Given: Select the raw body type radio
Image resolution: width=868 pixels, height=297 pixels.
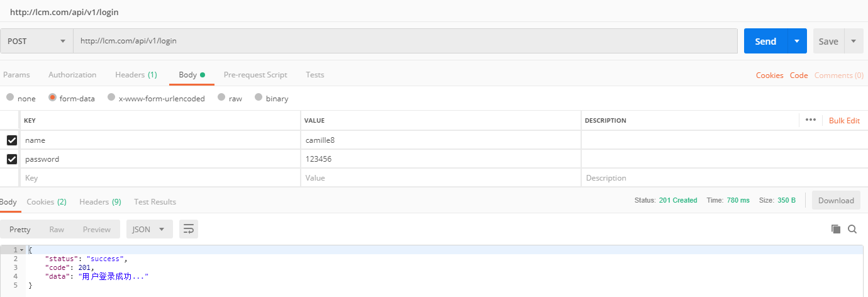Looking at the screenshot, I should 221,98.
